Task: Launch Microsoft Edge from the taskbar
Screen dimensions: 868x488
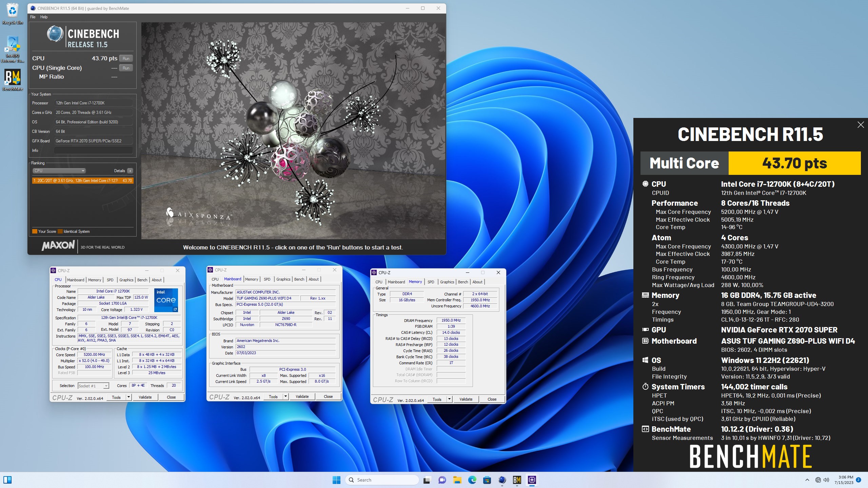Action: click(472, 480)
